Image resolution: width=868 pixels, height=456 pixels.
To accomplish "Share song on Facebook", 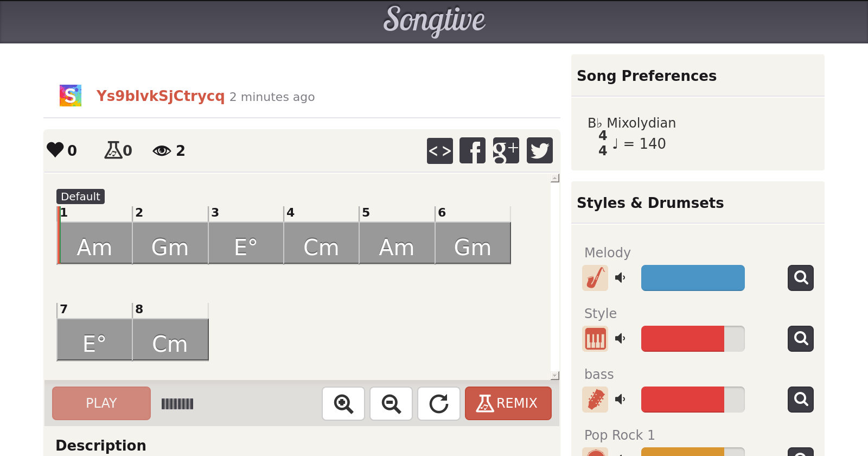I will pos(473,150).
